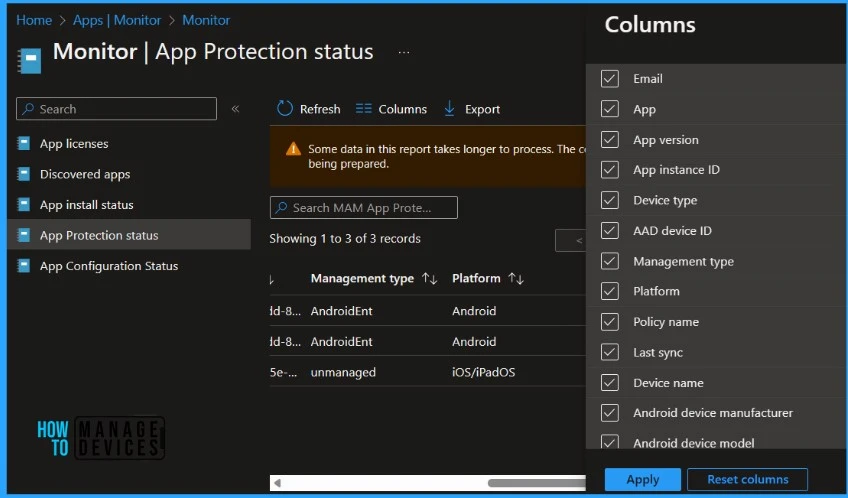This screenshot has height=498, width=848.
Task: Uncheck the Device name checkbox
Action: click(610, 382)
